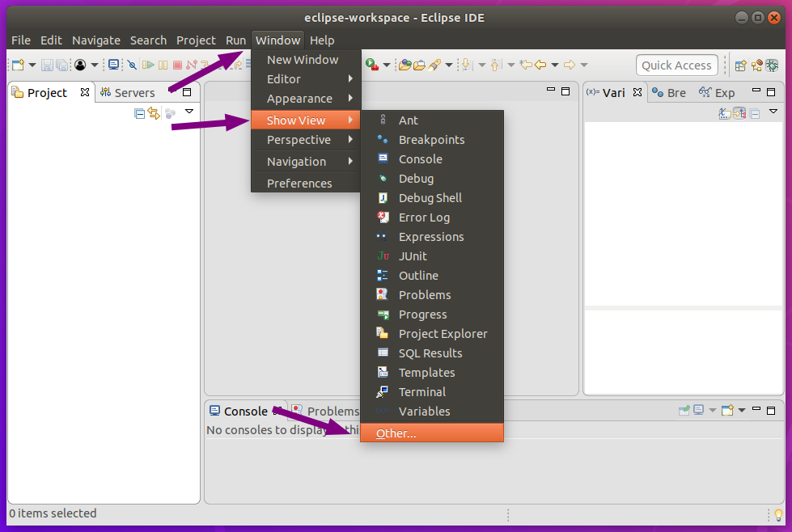
Task: Click the Quick Access search field
Action: [677, 65]
